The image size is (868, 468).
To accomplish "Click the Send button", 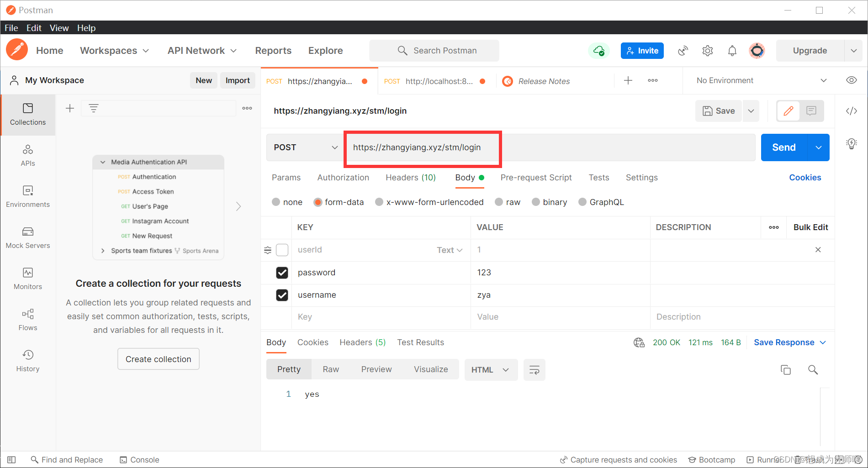I will (784, 147).
